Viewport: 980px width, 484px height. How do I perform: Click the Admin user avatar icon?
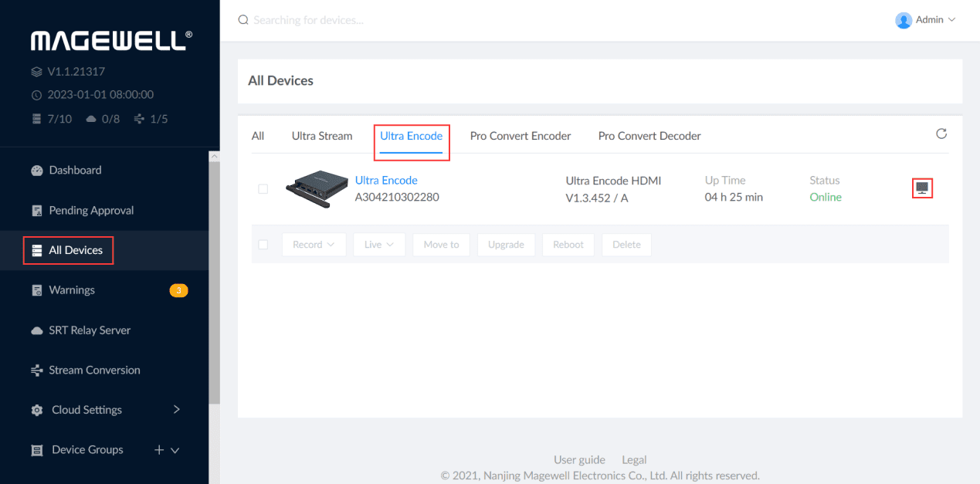pyautogui.click(x=903, y=20)
